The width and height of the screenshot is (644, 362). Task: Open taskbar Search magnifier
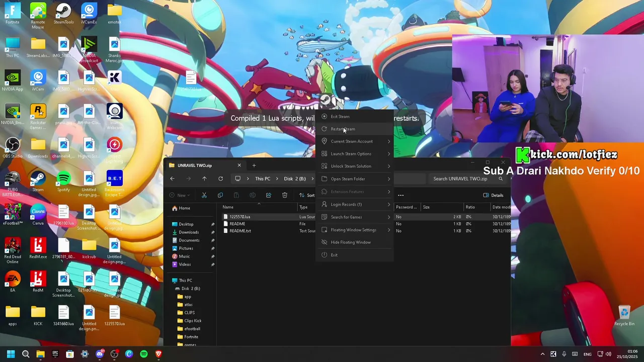[26, 354]
